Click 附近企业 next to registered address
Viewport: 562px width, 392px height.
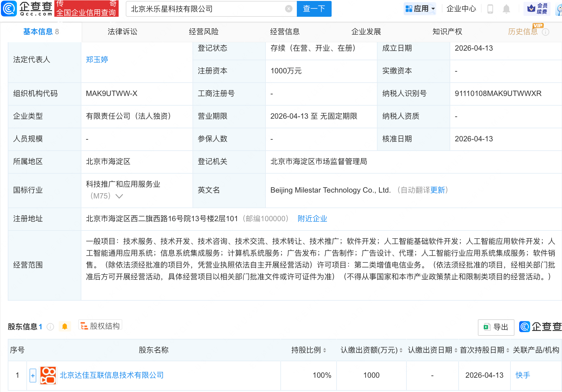point(312,219)
